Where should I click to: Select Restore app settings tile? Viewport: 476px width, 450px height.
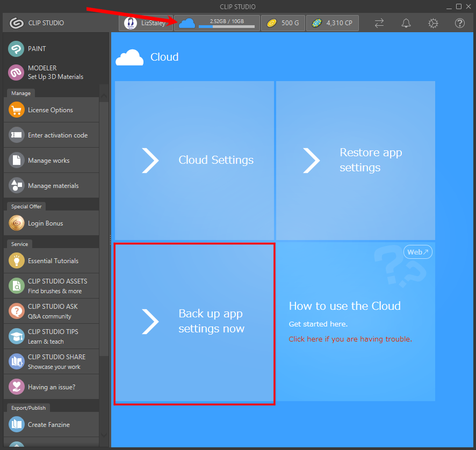(x=355, y=160)
